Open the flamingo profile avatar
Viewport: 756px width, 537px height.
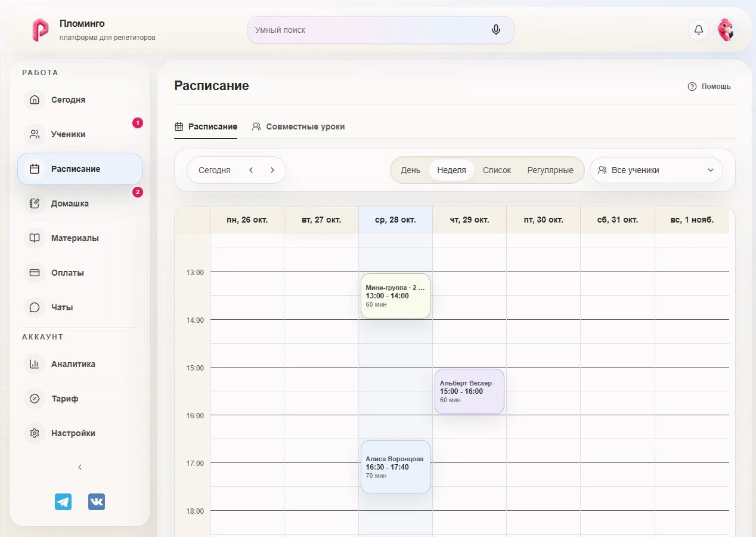click(726, 30)
